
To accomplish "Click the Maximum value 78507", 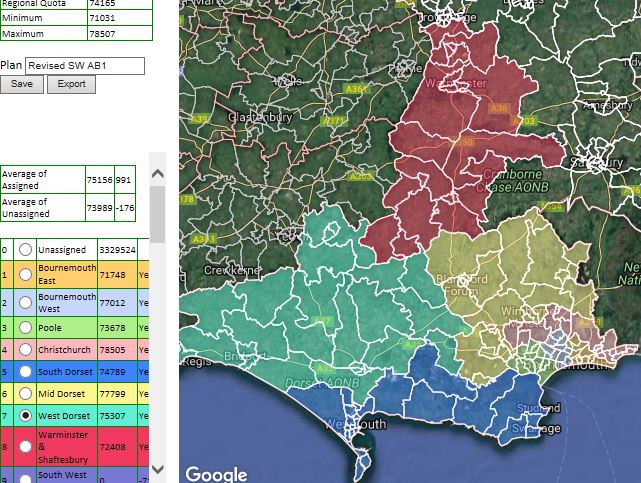I will (x=102, y=34).
